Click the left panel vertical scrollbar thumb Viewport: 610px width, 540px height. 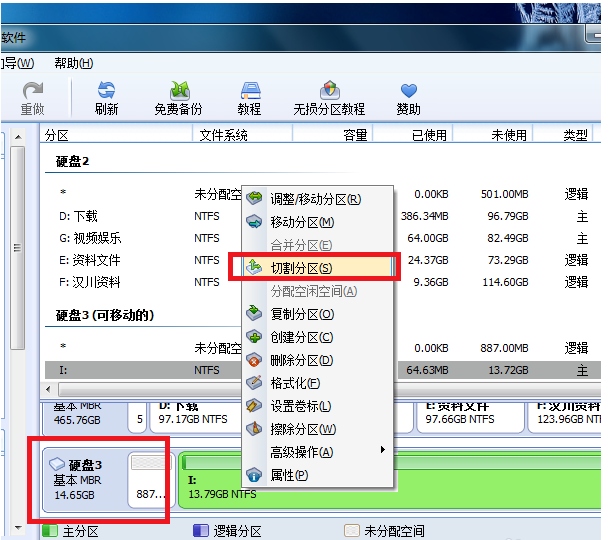(18, 248)
